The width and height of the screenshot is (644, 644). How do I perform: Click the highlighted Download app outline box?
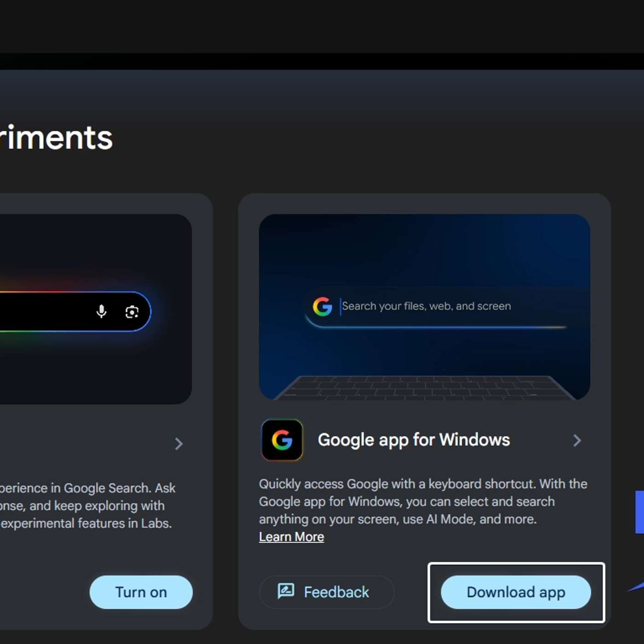[516, 592]
